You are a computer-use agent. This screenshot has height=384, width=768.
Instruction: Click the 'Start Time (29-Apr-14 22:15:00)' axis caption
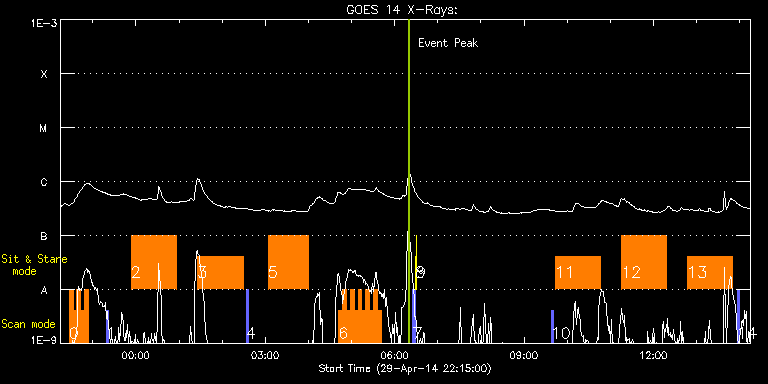tap(405, 368)
